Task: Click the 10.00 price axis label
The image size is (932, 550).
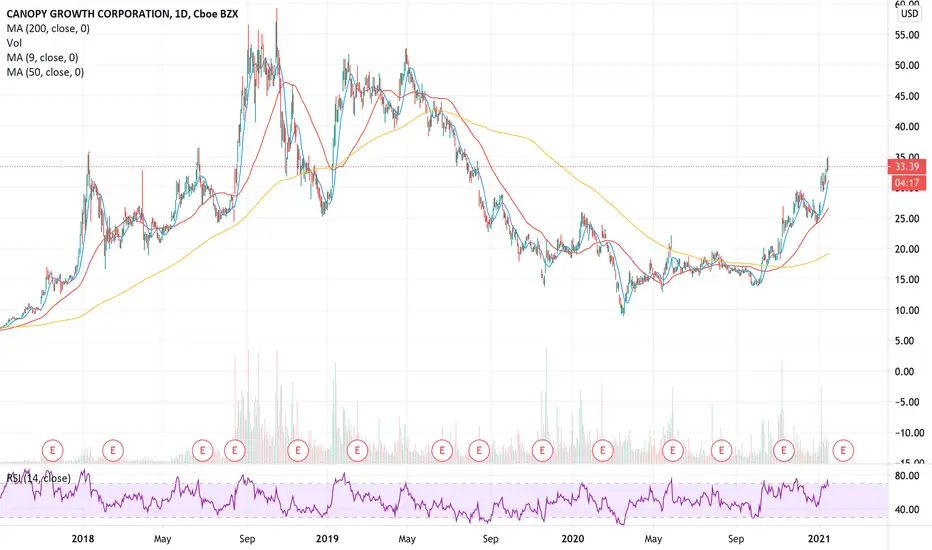Action: [907, 310]
